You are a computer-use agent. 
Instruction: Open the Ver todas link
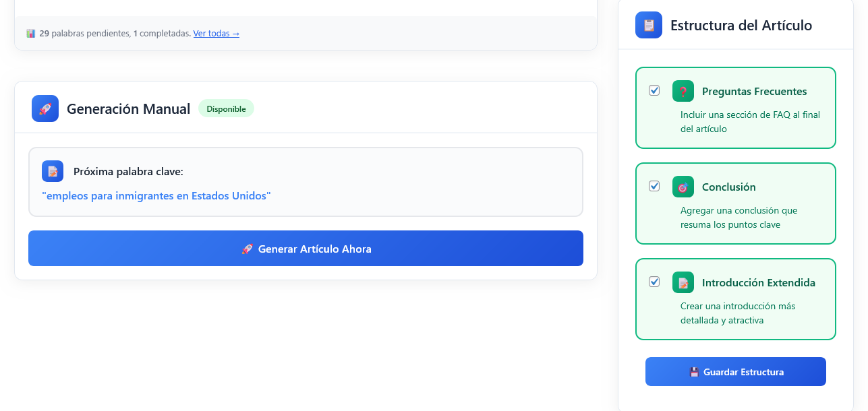point(216,33)
